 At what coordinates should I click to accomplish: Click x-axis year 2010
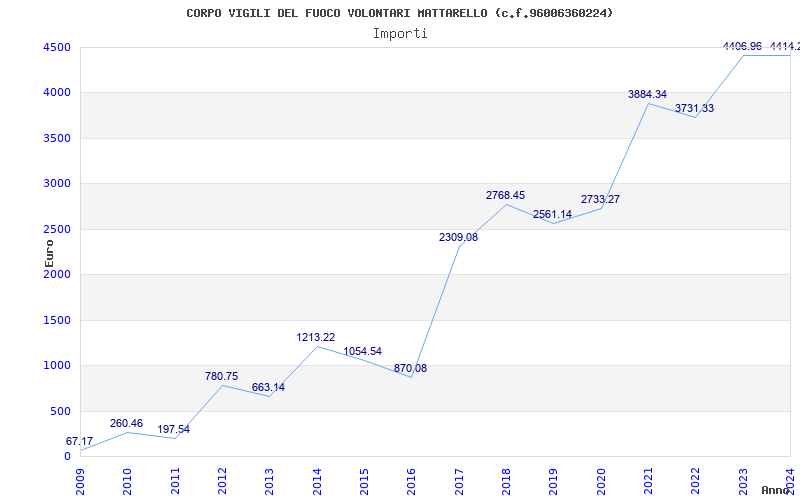(128, 482)
